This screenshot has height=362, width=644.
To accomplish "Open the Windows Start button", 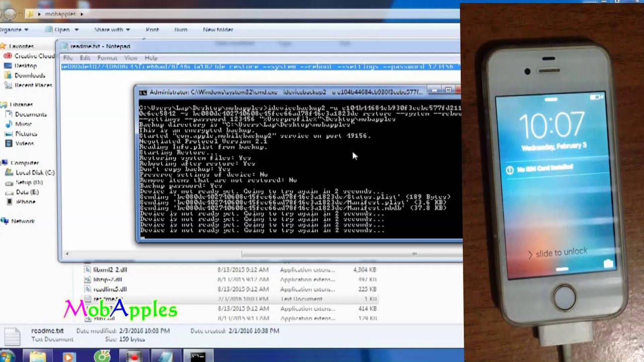I will click(x=7, y=356).
